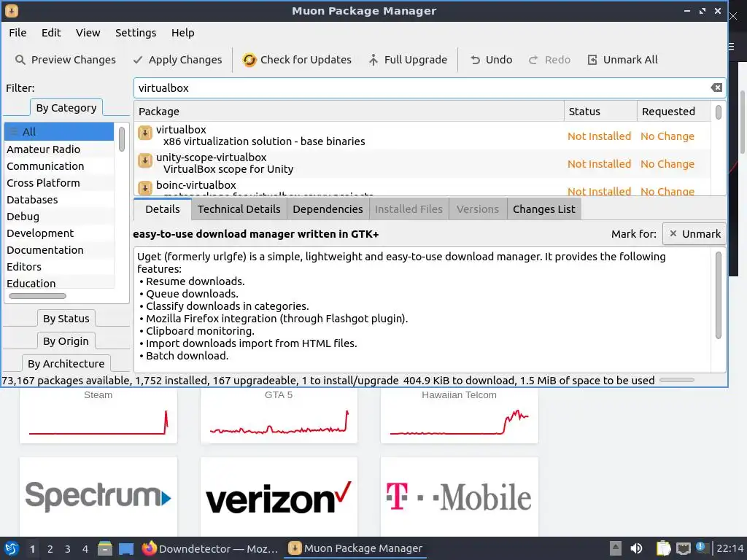
Task: Select the Communication category
Action: (x=59, y=166)
